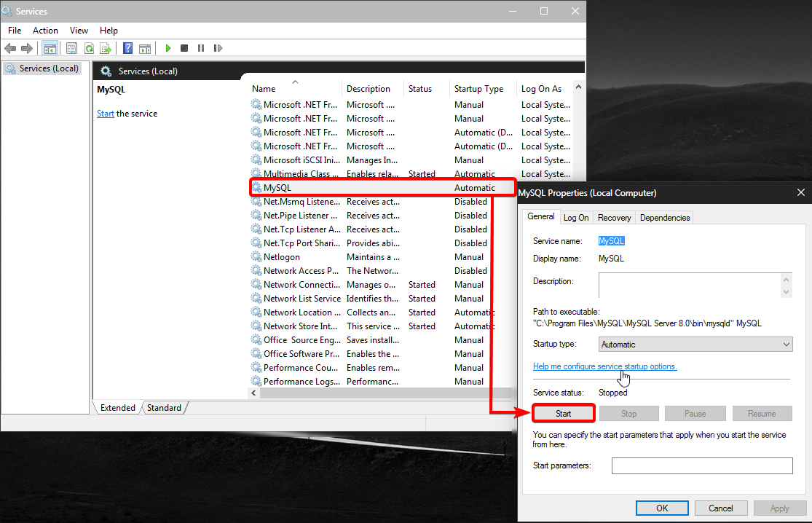This screenshot has width=812, height=523.
Task: Click gear icon of Net.Pipe Listener row
Action: click(x=256, y=216)
